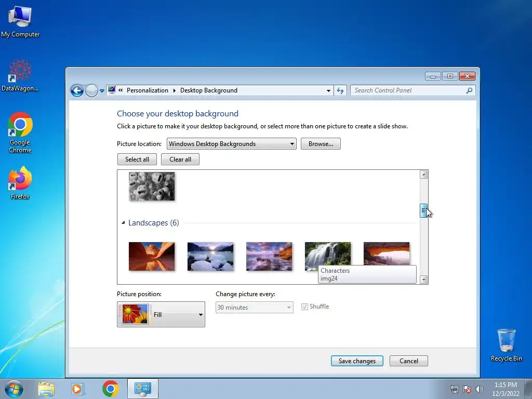Click the search magnifier icon
Viewport: 532px width, 399px height.
pos(469,90)
